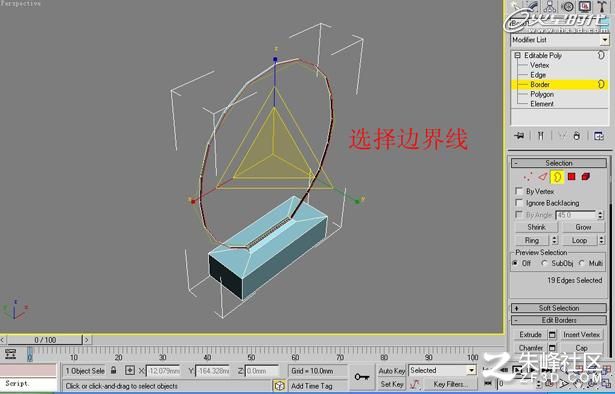
Task: Click the Cap button
Action: 581,348
